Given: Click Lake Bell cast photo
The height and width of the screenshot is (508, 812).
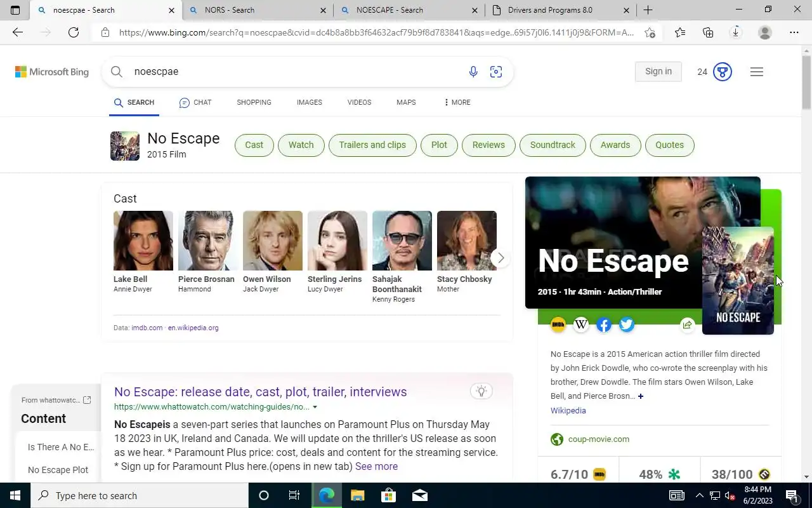Looking at the screenshot, I should coord(143,241).
